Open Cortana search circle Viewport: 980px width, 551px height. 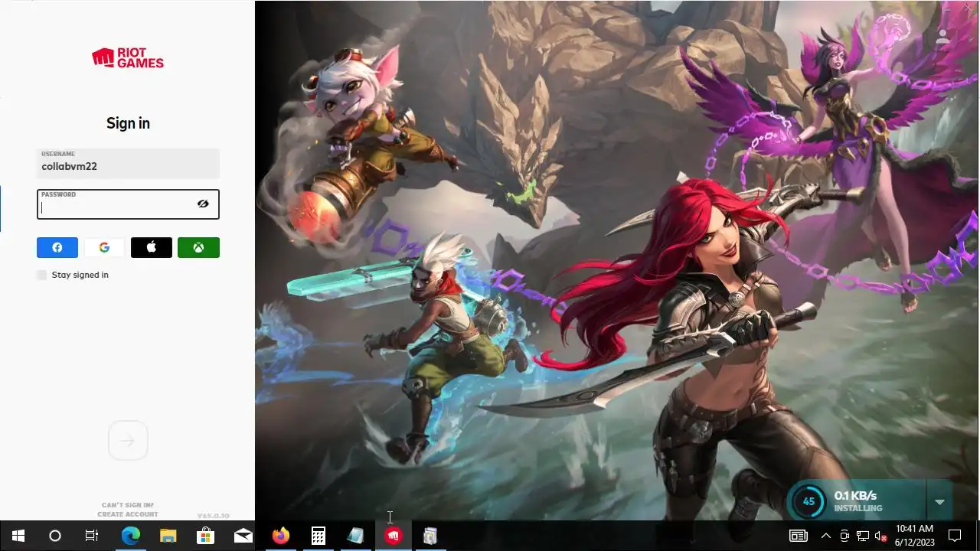tap(55, 536)
